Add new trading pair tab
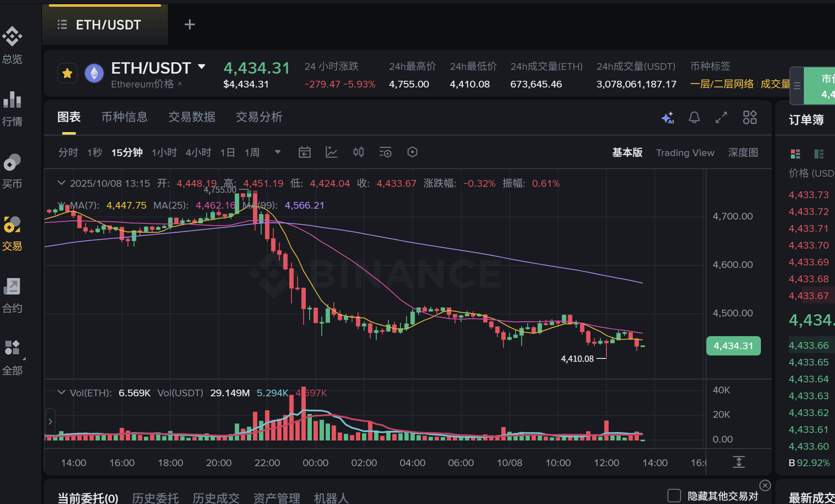Screen dimensions: 835x504 [189, 24]
